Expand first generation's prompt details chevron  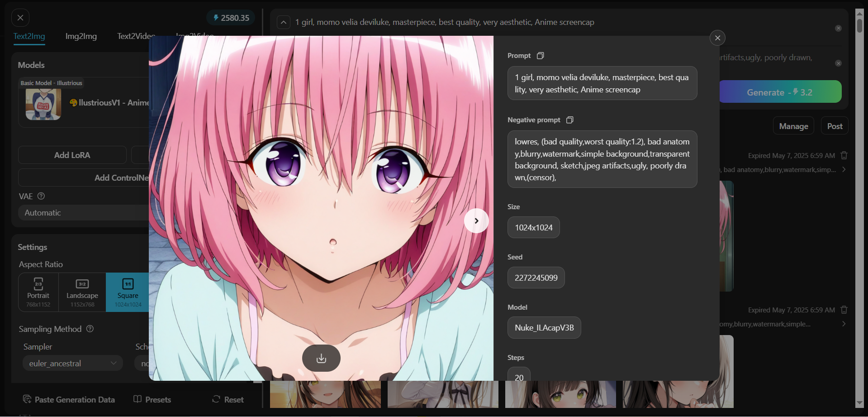[844, 169]
